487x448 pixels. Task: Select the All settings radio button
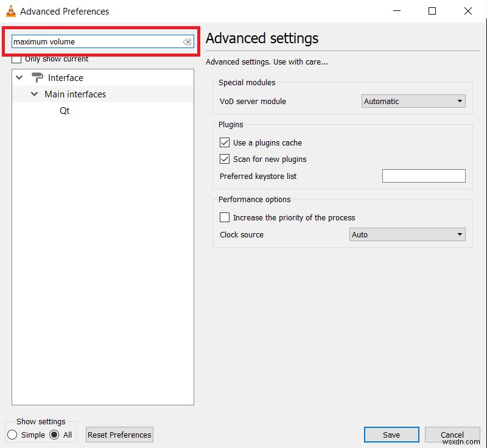tap(54, 435)
